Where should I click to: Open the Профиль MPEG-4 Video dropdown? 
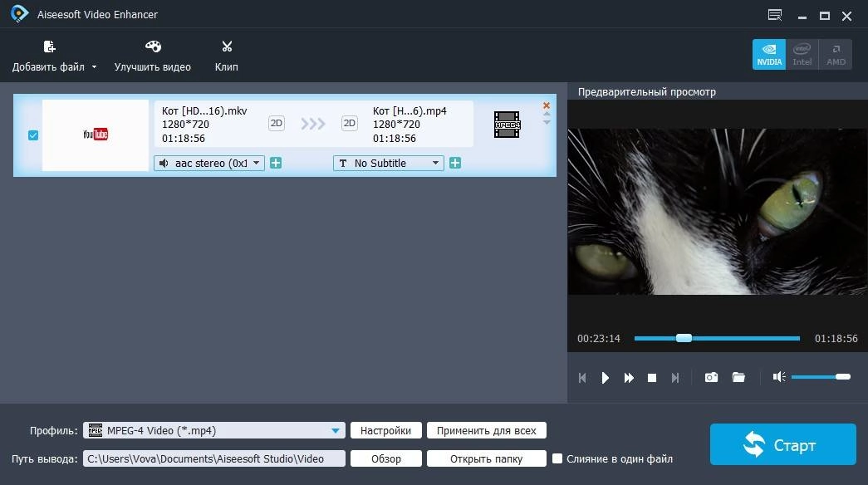click(x=214, y=430)
